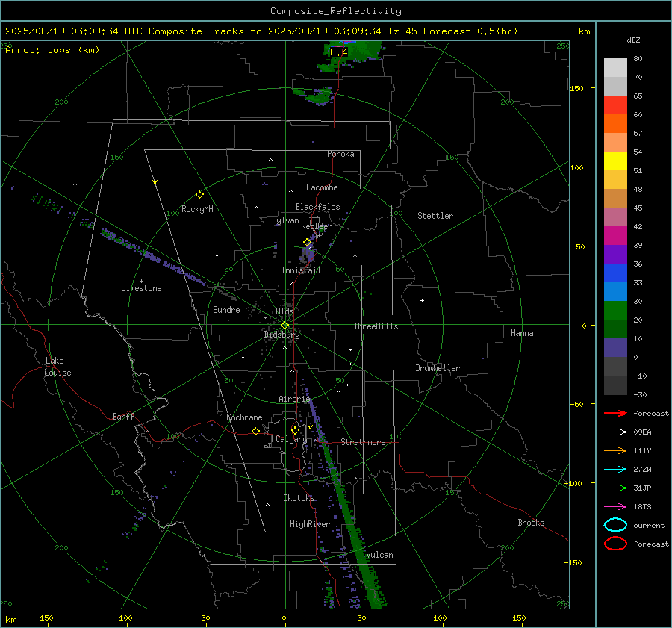Click the dBZ legend heading
Image resolution: width=672 pixels, height=628 pixels.
633,40
